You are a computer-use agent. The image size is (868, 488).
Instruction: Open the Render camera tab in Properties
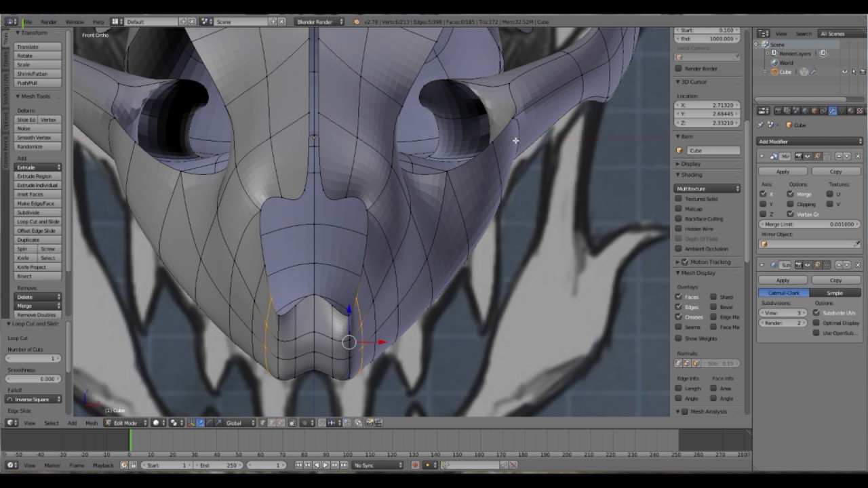tap(778, 110)
